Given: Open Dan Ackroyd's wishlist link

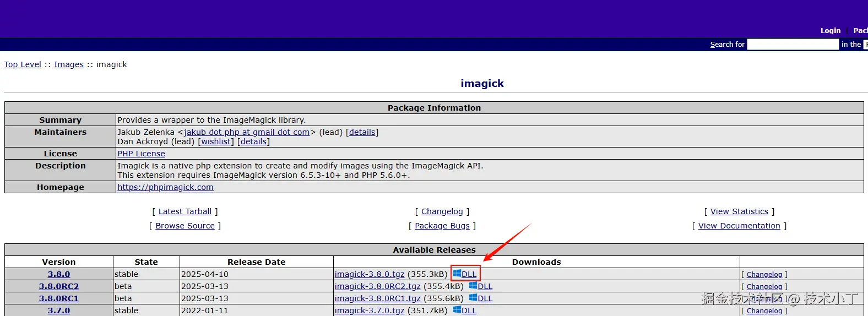Looking at the screenshot, I should [x=216, y=141].
